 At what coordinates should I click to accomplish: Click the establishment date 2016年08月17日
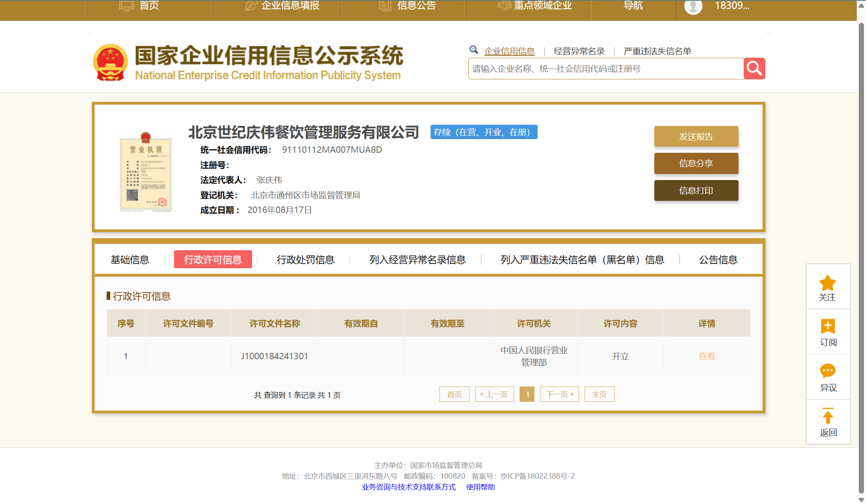pos(280,210)
